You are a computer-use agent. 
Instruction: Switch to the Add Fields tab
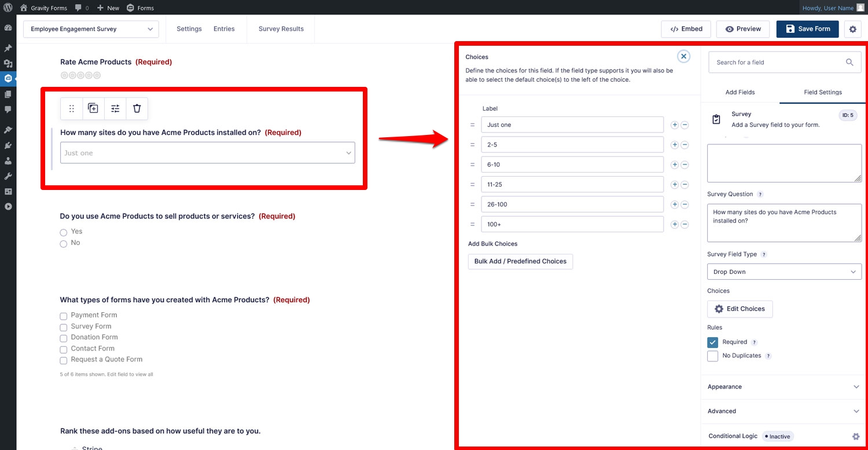coord(740,92)
